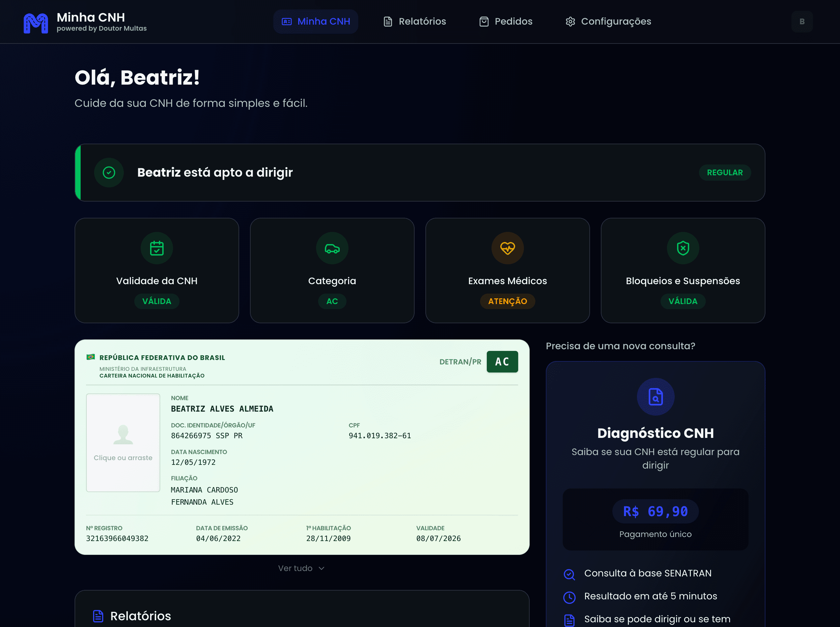Select the Exames Médicos heart icon

[x=507, y=248]
